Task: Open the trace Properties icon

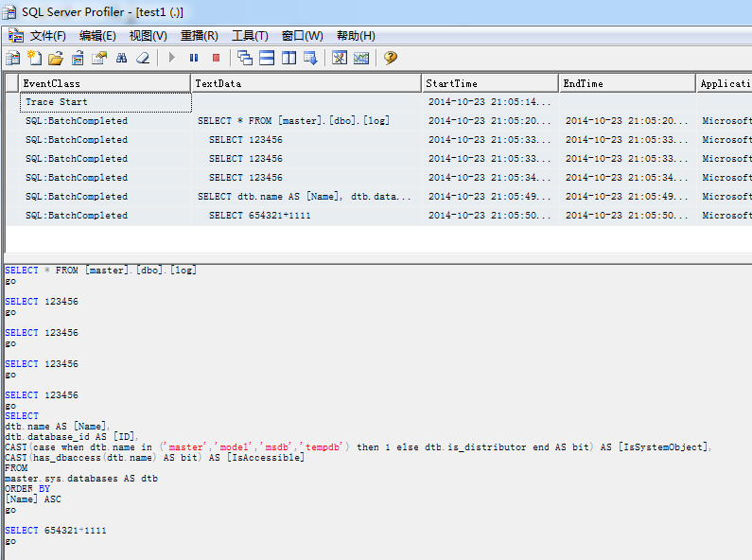Action: 99,58
